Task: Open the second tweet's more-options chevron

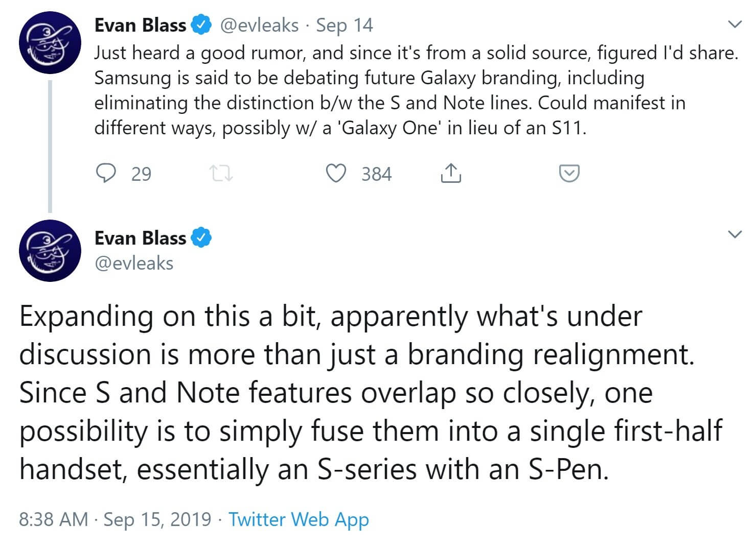Action: click(x=734, y=234)
